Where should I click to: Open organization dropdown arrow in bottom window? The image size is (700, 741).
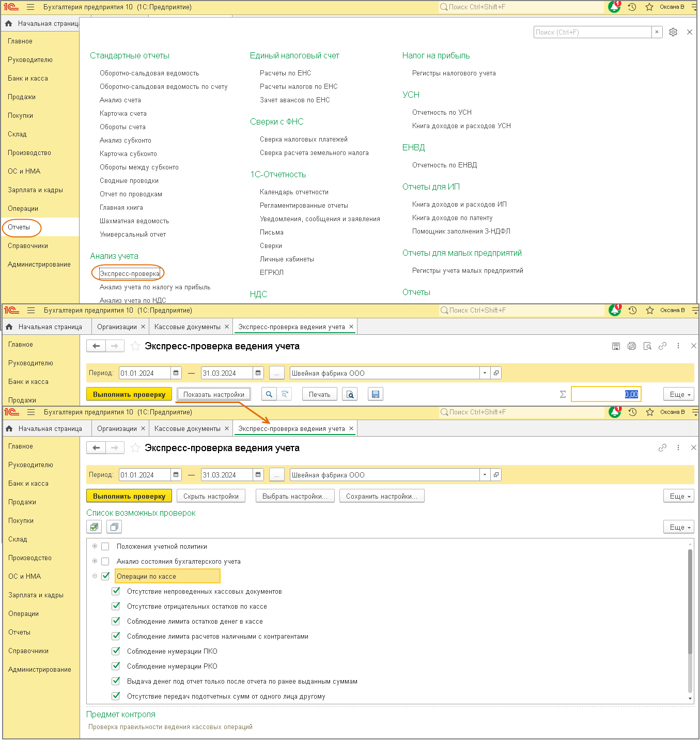click(x=485, y=475)
